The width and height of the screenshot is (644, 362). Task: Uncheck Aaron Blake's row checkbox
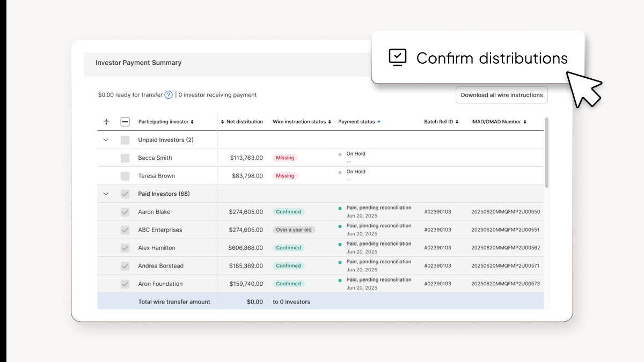pos(125,211)
